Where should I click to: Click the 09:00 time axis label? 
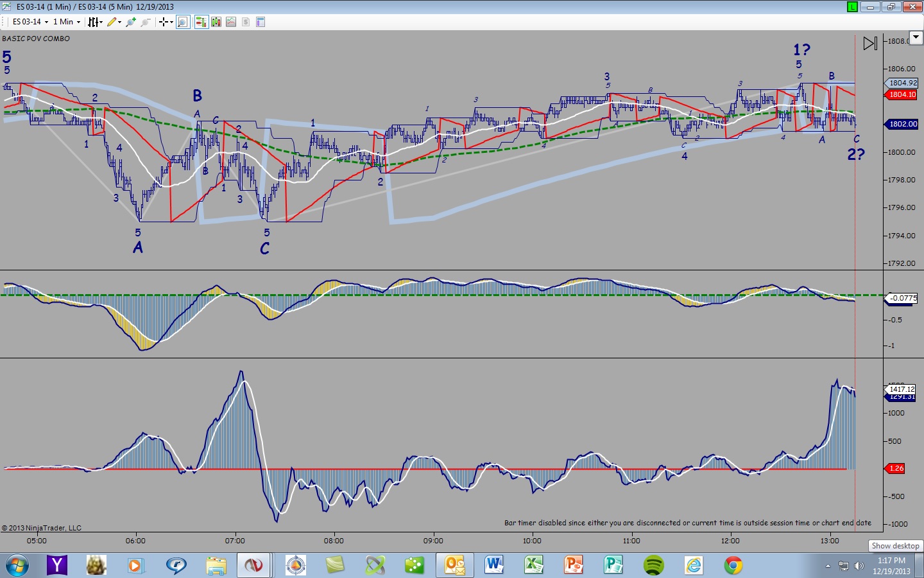coord(433,541)
